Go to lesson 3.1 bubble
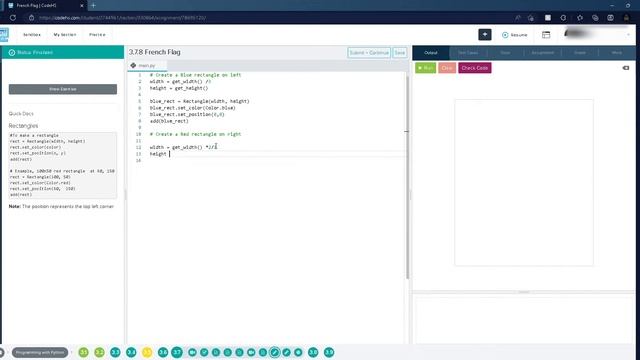 pos(84,352)
